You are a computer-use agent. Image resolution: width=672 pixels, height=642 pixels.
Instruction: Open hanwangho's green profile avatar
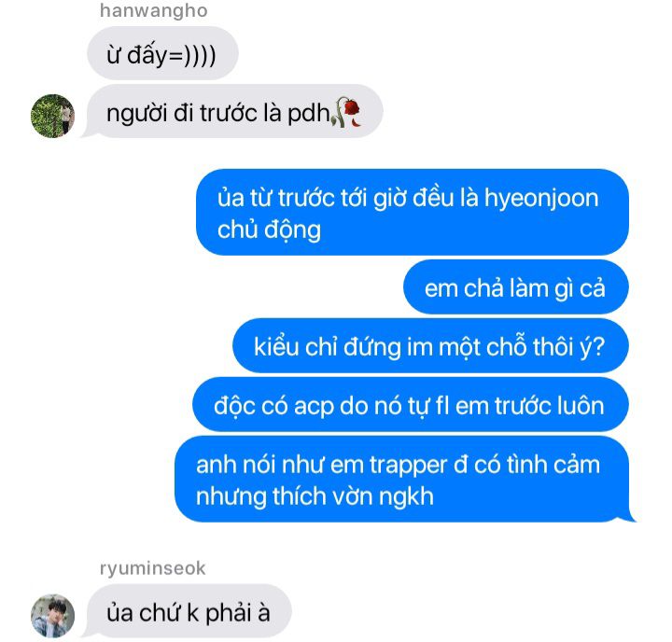click(52, 116)
